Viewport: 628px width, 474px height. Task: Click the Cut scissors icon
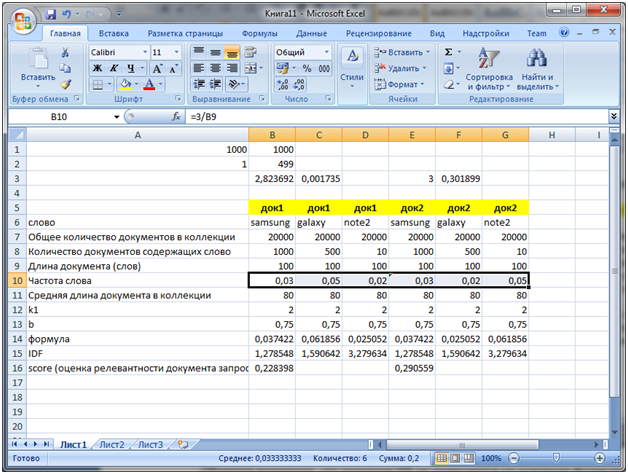coord(65,52)
